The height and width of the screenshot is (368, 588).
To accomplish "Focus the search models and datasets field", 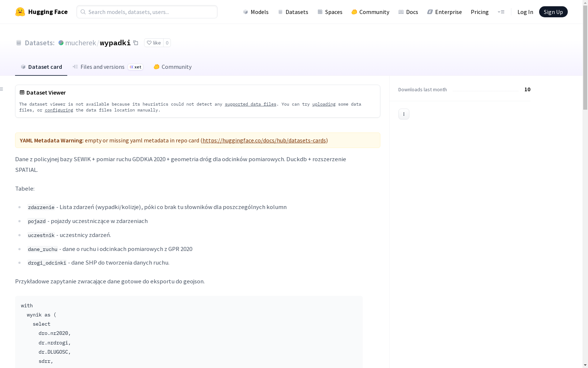I will pyautogui.click(x=147, y=12).
